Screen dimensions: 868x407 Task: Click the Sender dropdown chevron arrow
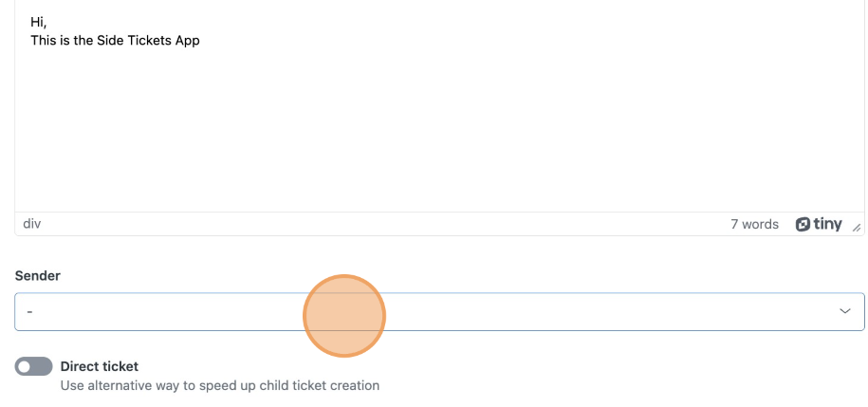(844, 311)
